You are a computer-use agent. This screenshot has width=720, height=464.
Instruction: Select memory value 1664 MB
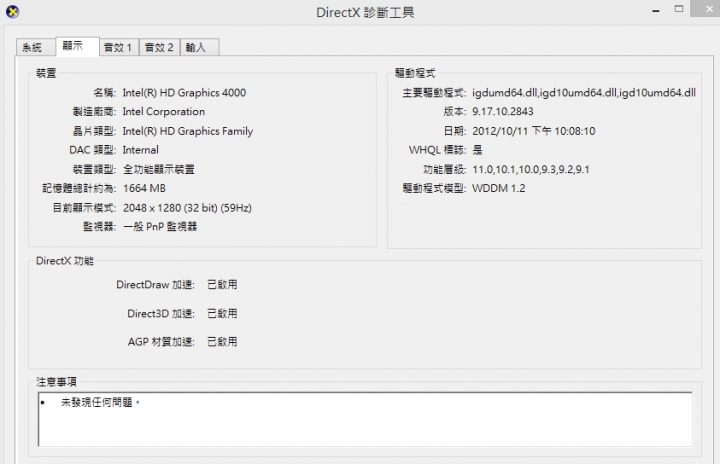tap(144, 188)
